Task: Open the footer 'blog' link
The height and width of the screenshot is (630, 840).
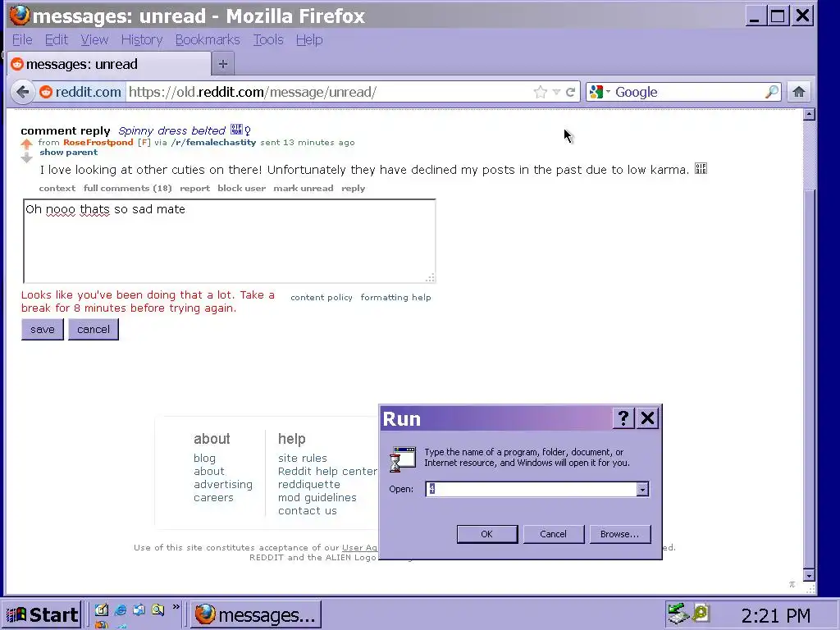Action: [204, 458]
